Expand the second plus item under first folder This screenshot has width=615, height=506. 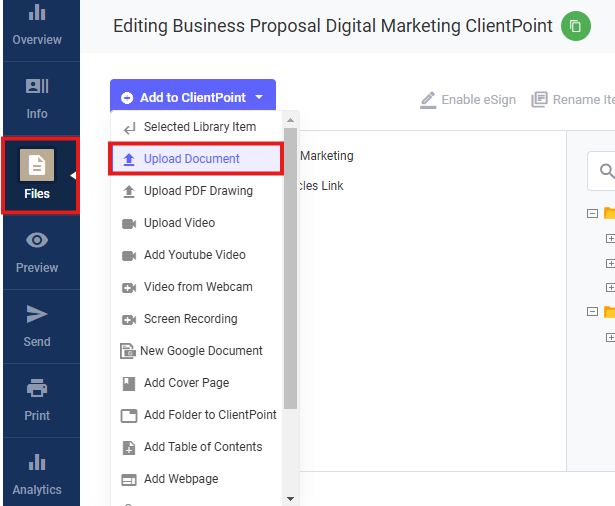click(610, 263)
